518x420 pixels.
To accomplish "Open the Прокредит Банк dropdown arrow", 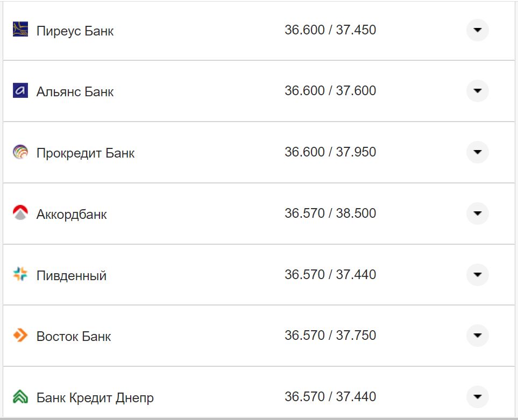I will [x=477, y=152].
